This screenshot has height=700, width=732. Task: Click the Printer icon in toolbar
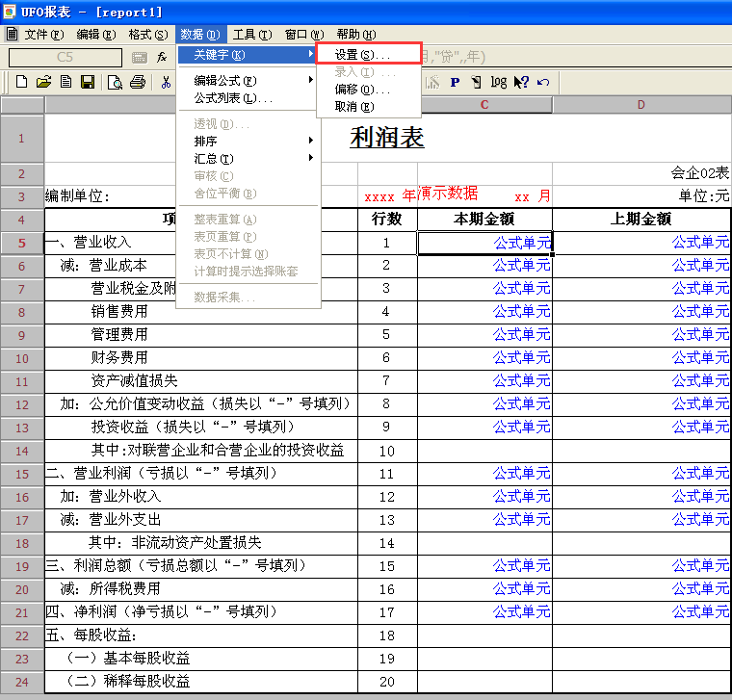(x=138, y=83)
